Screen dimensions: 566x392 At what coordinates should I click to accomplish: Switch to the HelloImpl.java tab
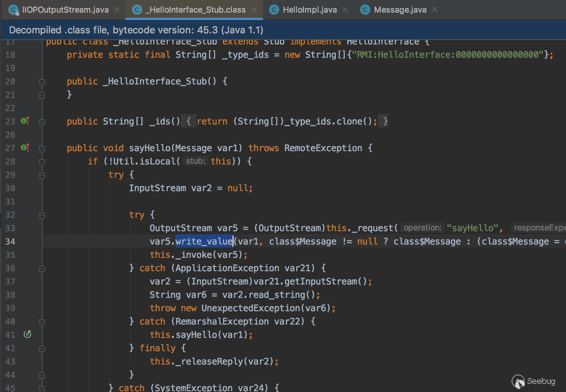click(x=310, y=10)
